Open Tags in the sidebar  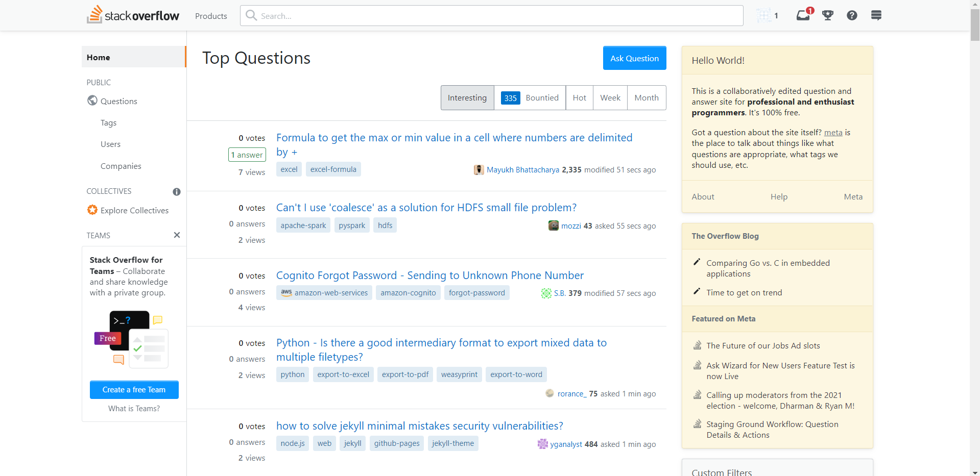click(108, 122)
